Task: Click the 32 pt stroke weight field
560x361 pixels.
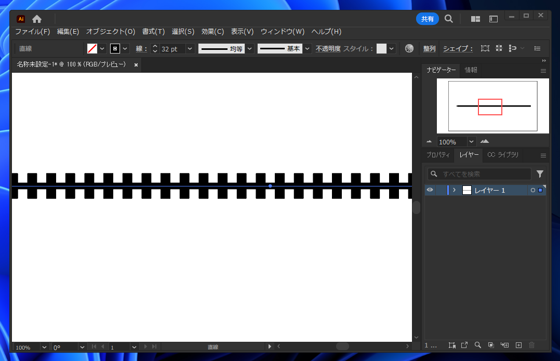Action: (x=172, y=49)
